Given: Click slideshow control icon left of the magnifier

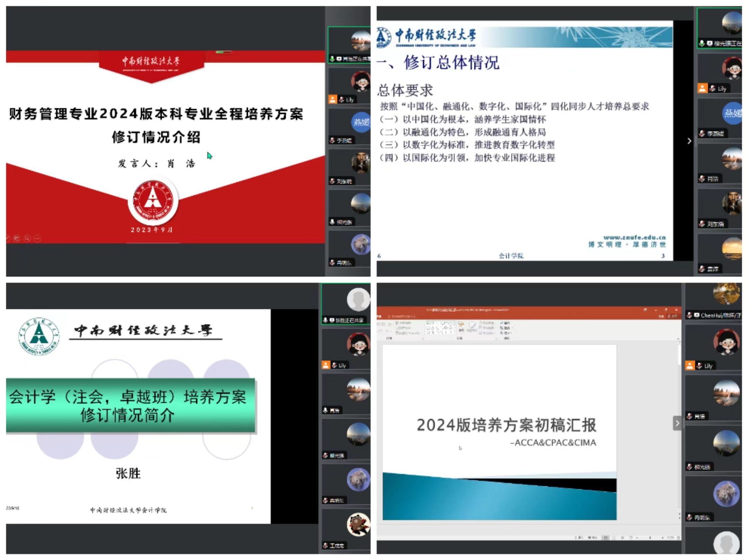Looking at the screenshot, I should [17, 238].
